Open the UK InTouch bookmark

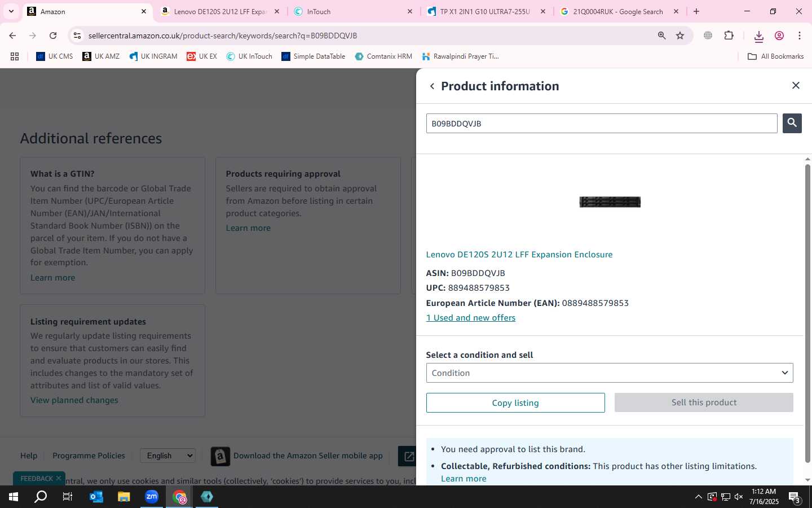click(249, 56)
